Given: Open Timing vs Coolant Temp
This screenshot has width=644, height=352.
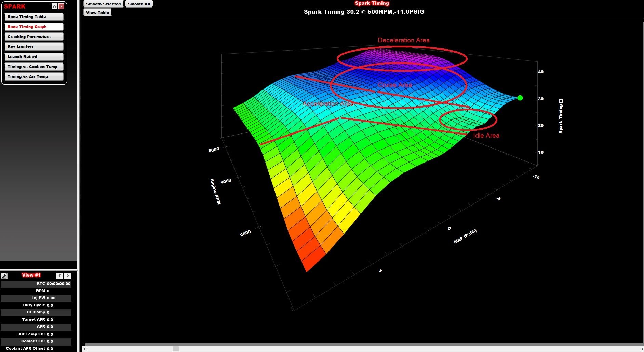Looking at the screenshot, I should point(33,67).
